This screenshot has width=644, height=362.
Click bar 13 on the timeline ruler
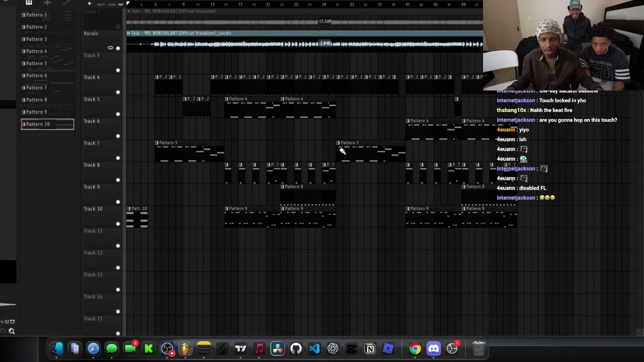(x=212, y=5)
